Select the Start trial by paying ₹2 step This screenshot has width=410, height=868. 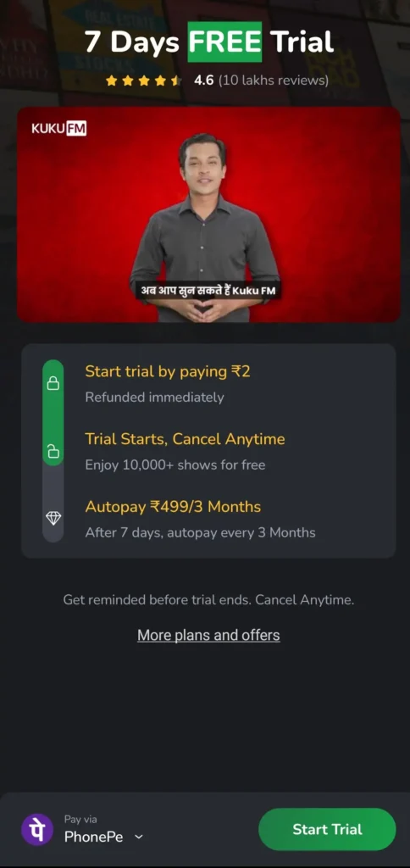click(168, 383)
